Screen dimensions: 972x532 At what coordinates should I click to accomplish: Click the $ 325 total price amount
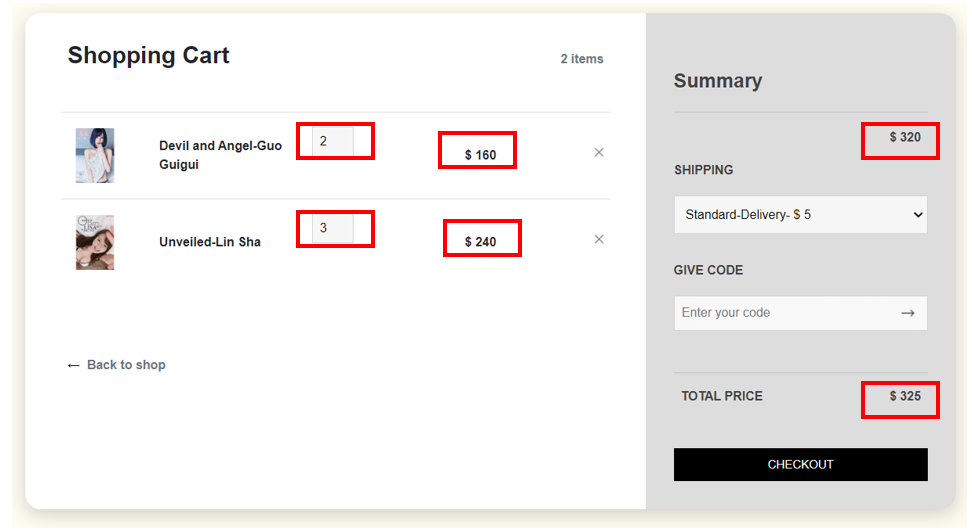click(x=905, y=396)
